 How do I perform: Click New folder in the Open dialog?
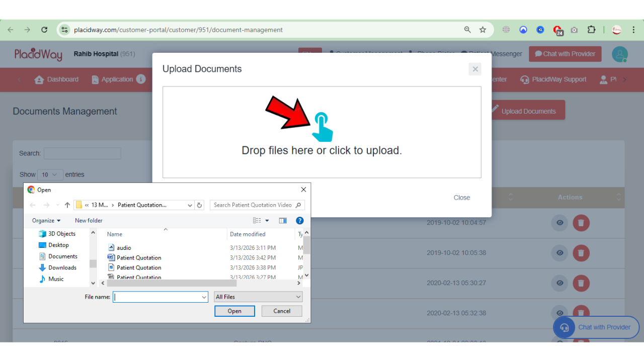pos(89,220)
